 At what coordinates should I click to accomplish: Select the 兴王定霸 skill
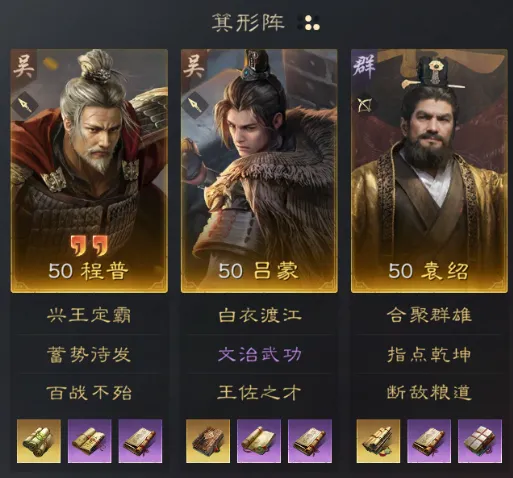[89, 315]
